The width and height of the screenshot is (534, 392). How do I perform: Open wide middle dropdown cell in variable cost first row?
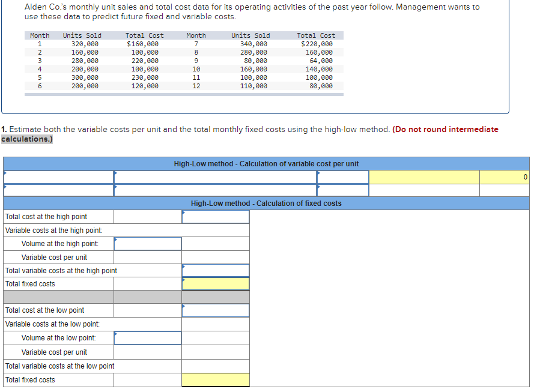[x=215, y=177]
